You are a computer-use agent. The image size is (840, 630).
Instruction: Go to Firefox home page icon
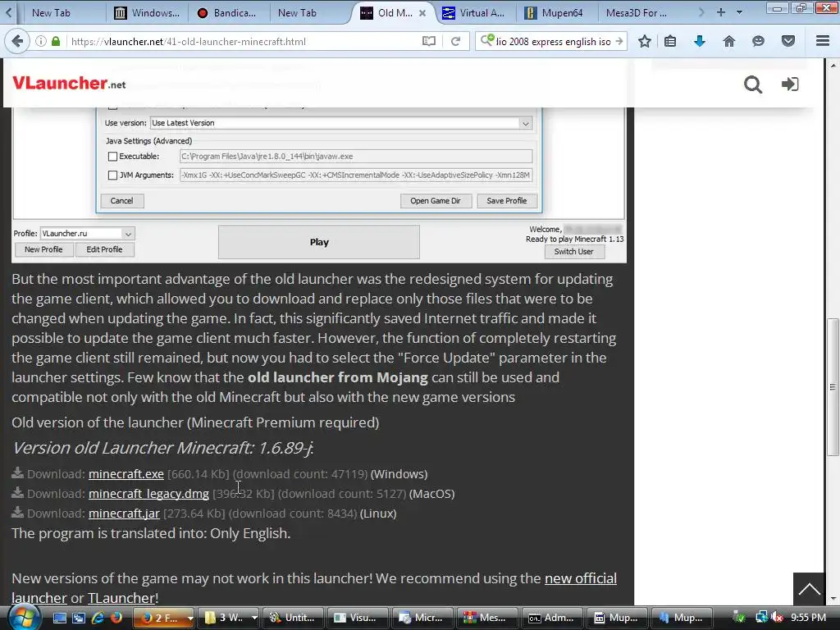point(729,41)
